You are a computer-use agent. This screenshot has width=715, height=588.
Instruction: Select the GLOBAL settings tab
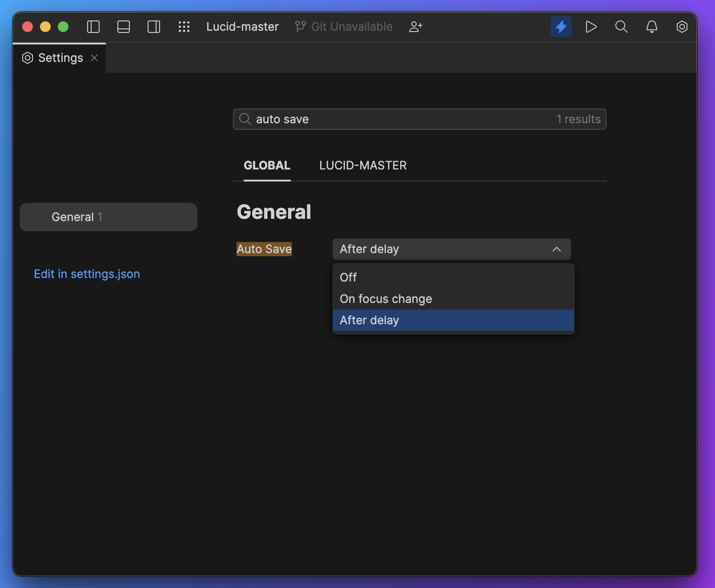tap(267, 165)
